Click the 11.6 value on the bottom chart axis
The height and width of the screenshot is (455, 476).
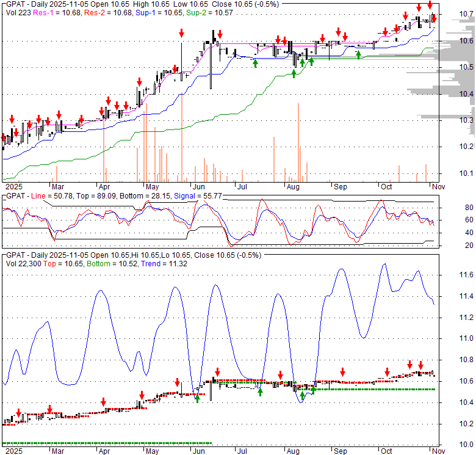pyautogui.click(x=466, y=275)
